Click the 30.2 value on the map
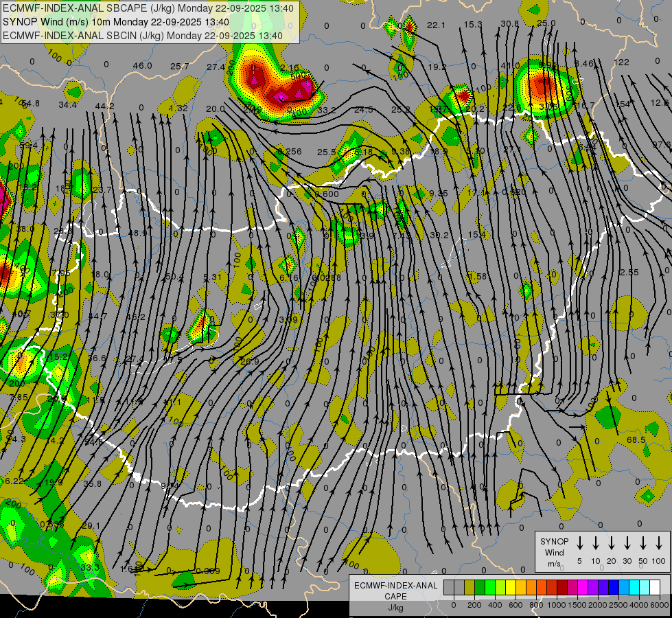The height and width of the screenshot is (618, 672). [439, 235]
